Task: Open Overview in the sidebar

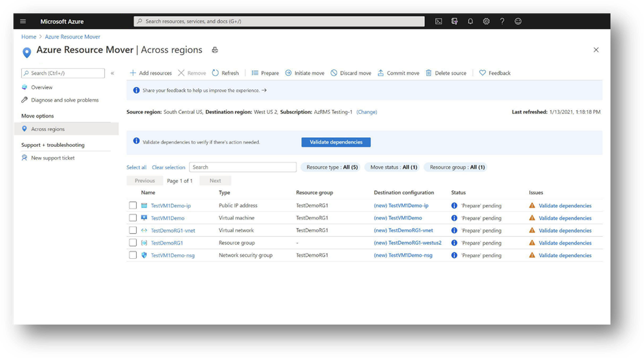Action: coord(42,88)
